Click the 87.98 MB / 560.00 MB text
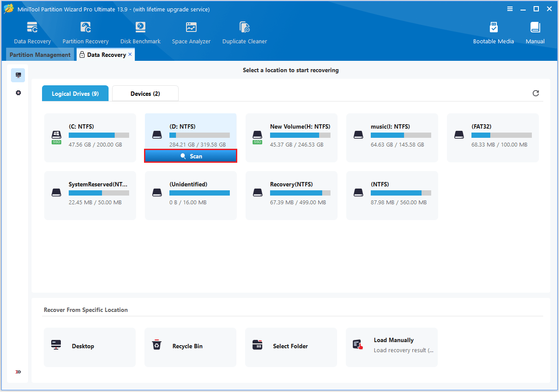559x392 pixels. tap(399, 203)
